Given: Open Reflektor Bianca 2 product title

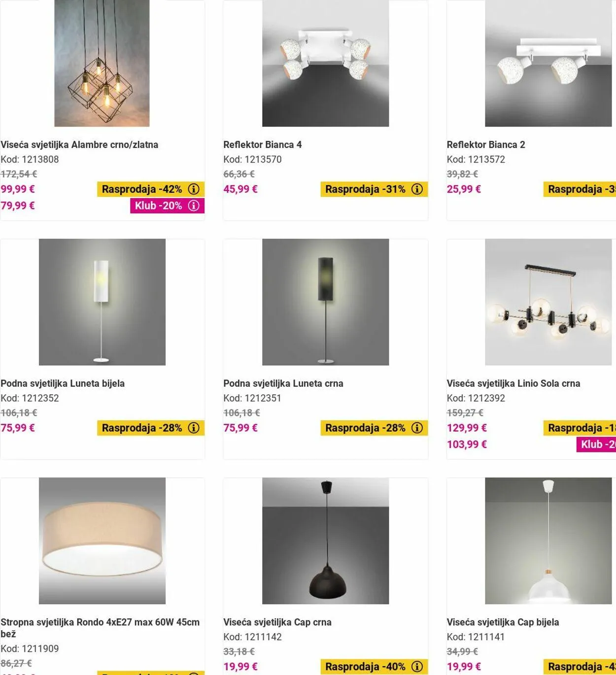Looking at the screenshot, I should pos(486,145).
